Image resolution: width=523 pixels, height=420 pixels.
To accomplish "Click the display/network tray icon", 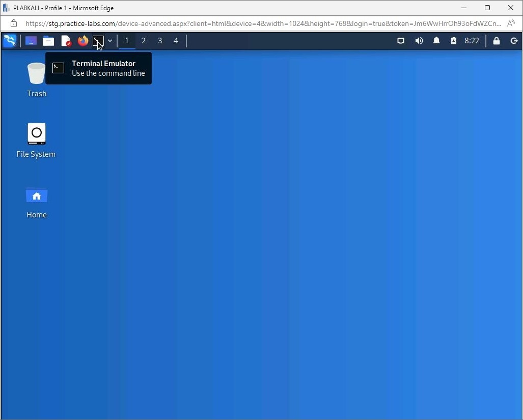I will click(401, 41).
